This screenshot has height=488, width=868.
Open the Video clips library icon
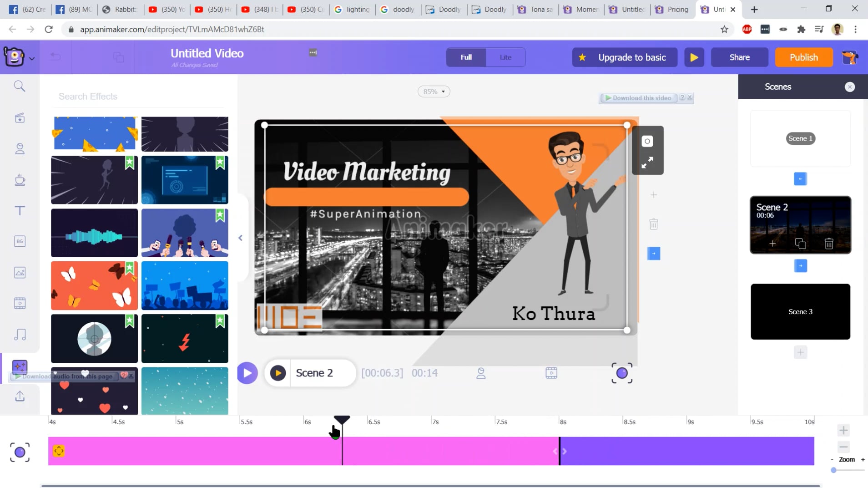20,303
